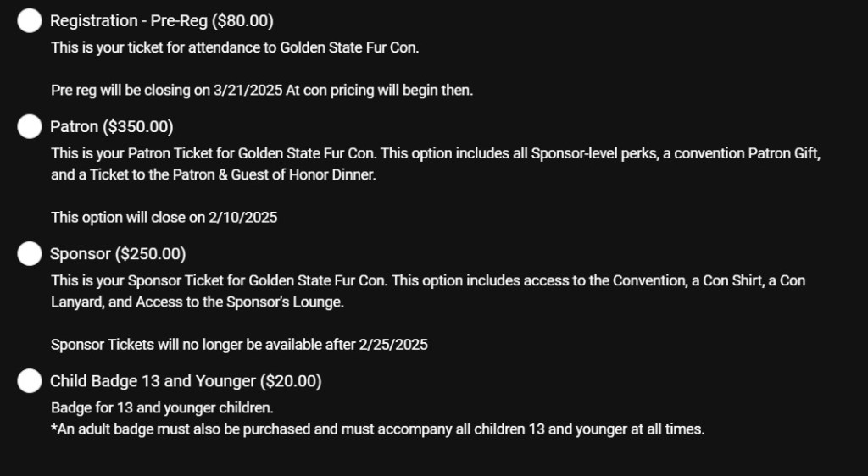Choose the Patron radio button
The image size is (868, 476).
point(30,127)
